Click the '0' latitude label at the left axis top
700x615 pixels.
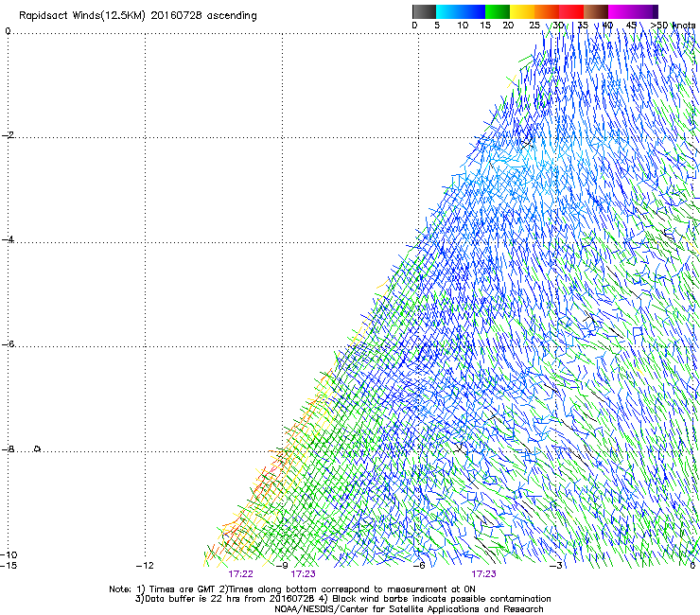[8, 31]
